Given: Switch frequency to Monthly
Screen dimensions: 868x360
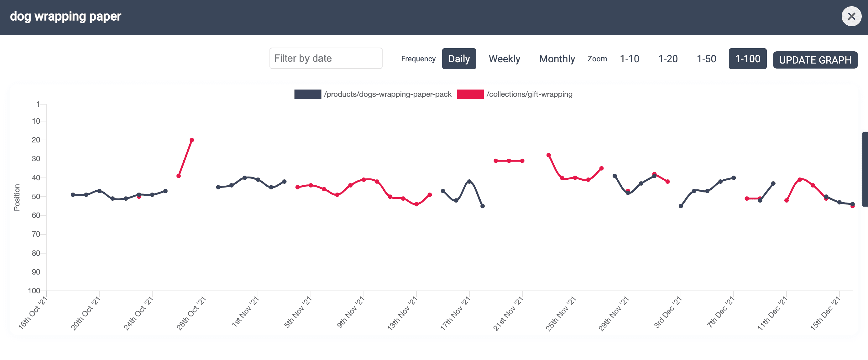Looking at the screenshot, I should coord(557,59).
